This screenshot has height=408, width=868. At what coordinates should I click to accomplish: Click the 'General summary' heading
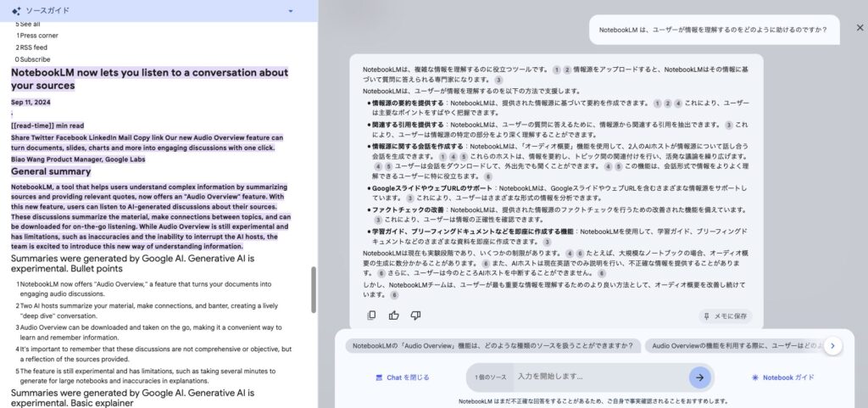click(51, 171)
